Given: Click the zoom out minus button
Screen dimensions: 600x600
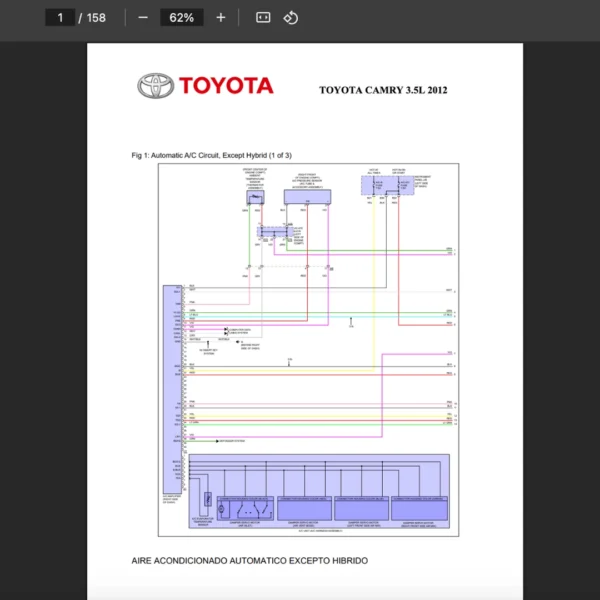Looking at the screenshot, I should click(x=143, y=18).
